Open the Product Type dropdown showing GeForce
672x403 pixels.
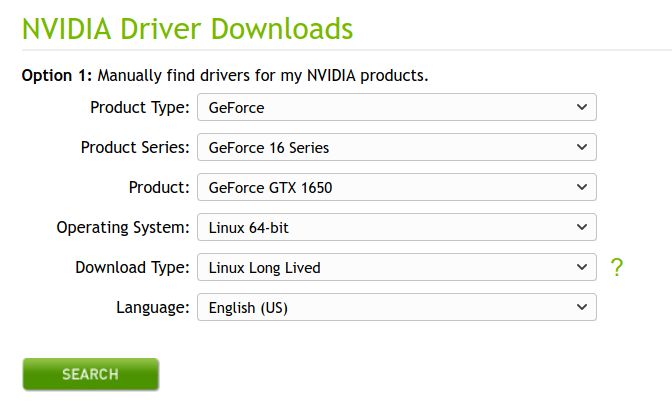[x=396, y=107]
